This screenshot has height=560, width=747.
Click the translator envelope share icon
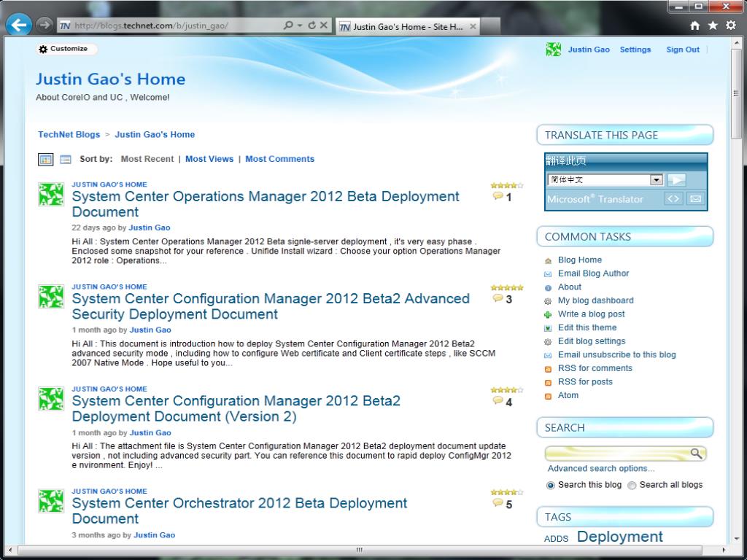pos(696,199)
